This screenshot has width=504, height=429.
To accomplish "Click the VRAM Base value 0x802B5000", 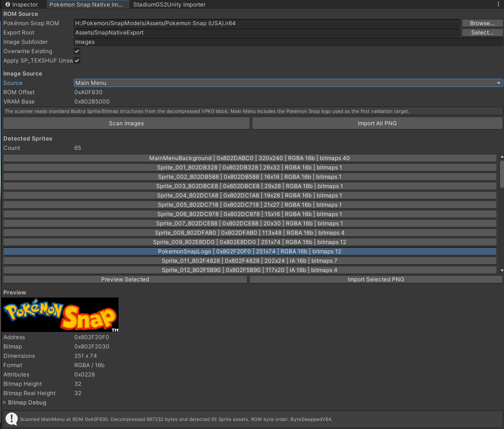I will pos(92,102).
